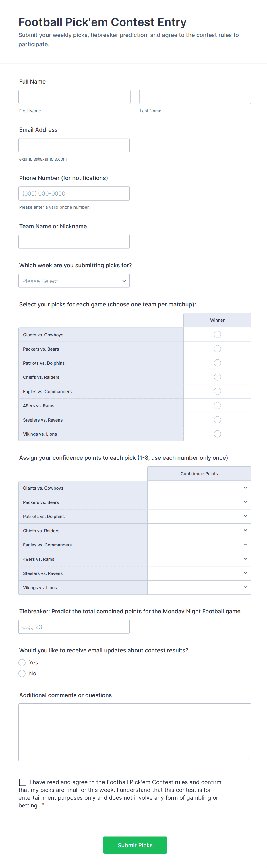Click the First Name input field
Screen dimensions: 267x868
74,97
